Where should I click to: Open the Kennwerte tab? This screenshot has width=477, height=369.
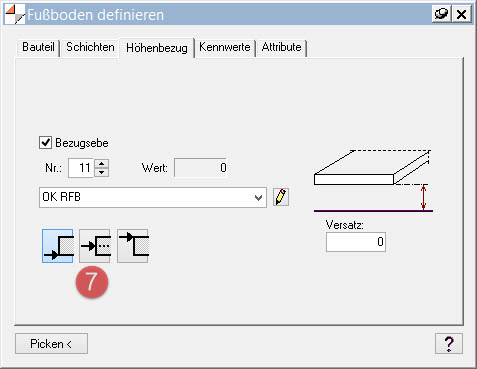(x=225, y=47)
